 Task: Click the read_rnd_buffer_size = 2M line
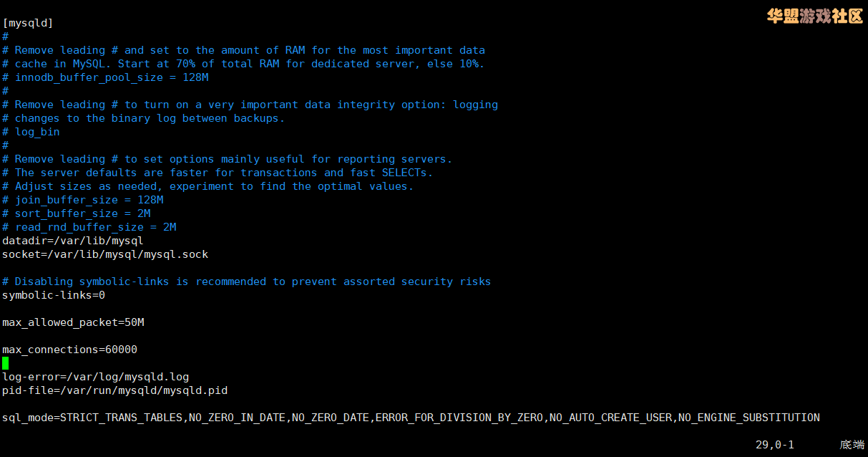click(89, 227)
